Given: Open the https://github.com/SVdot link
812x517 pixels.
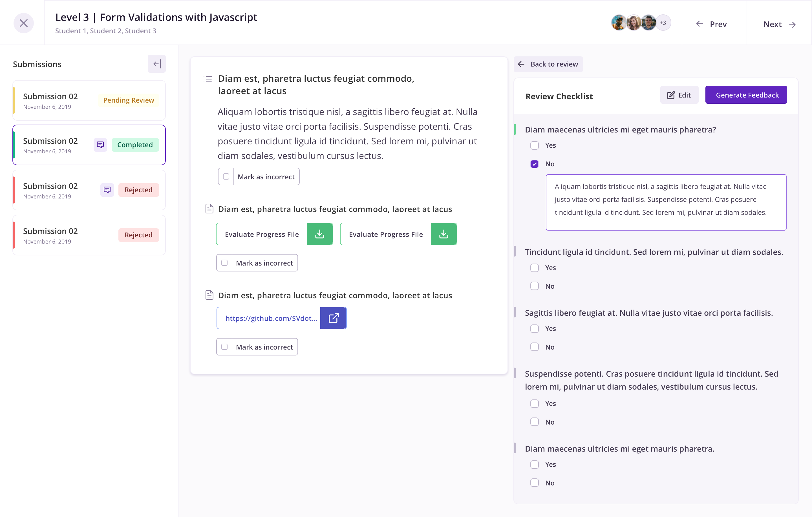Looking at the screenshot, I should coord(271,318).
